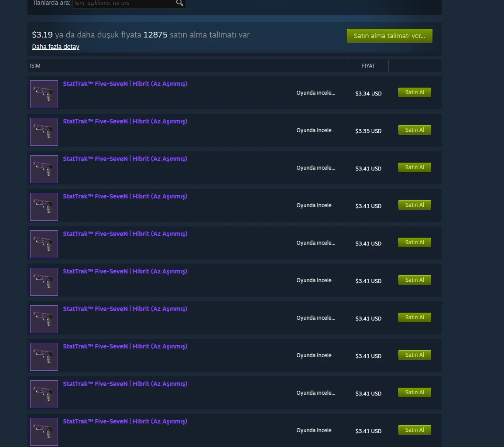Buy the $3.35 USD listing

(414, 130)
